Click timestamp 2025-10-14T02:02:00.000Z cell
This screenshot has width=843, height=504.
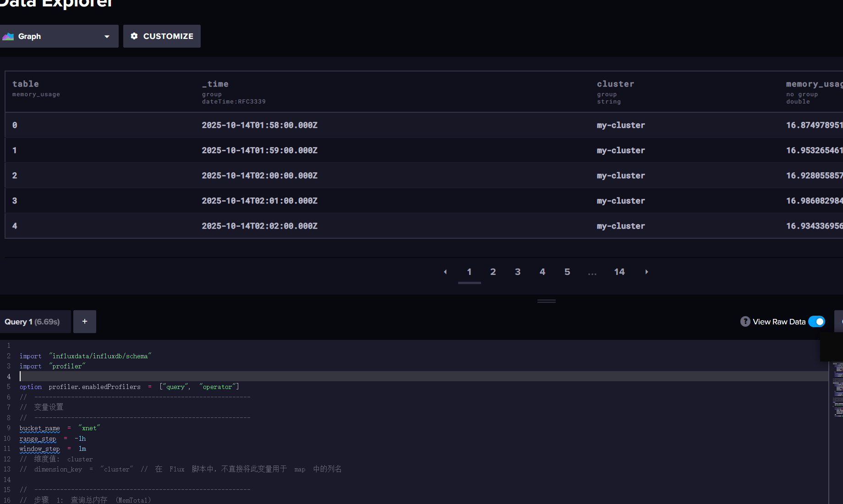260,226
